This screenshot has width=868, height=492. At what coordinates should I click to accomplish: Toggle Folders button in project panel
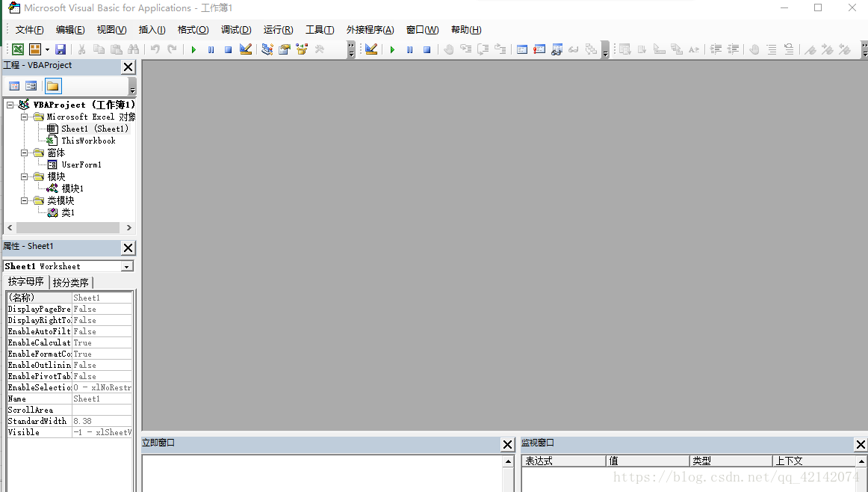pos(52,86)
